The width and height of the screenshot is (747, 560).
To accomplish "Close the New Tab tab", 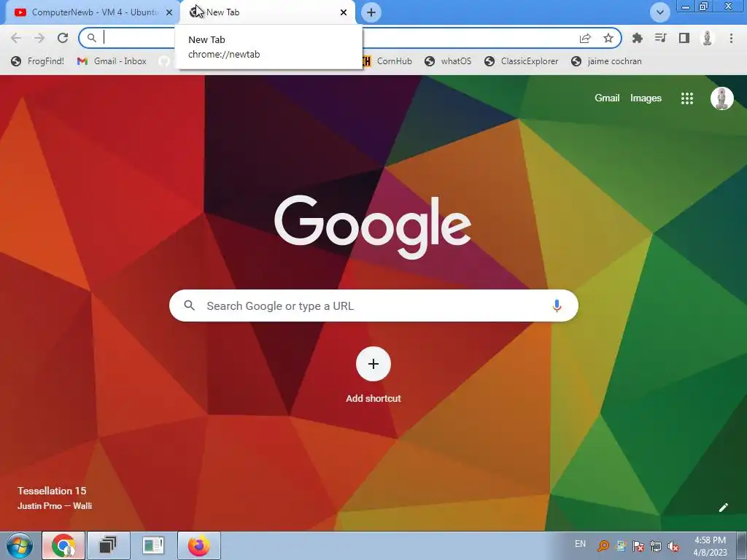I will click(344, 12).
